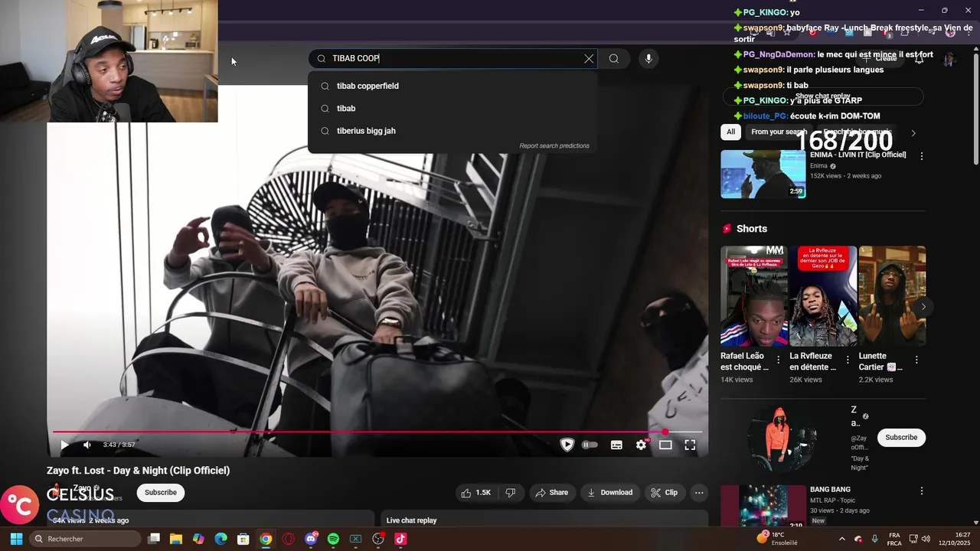Open the Windows Start menu

16,539
